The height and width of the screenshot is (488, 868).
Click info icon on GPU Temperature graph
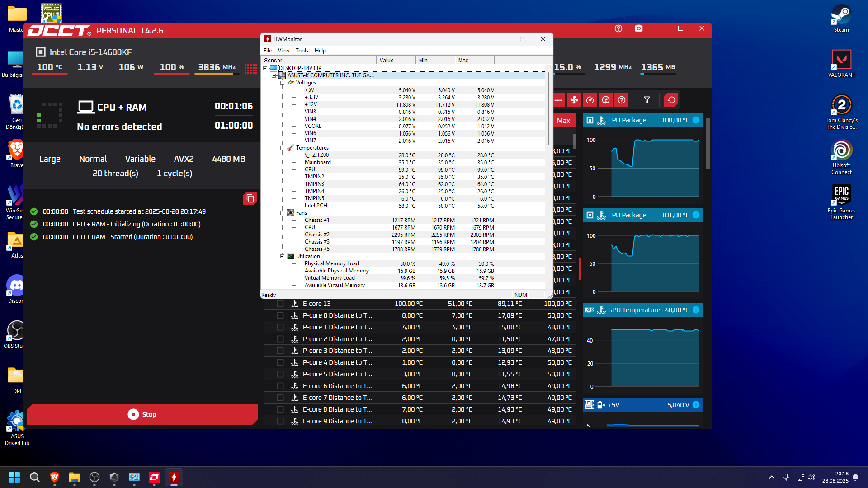point(696,310)
